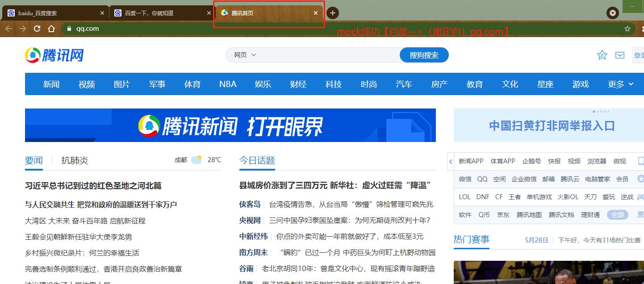This screenshot has width=644, height=284.
Task: Click the round profile dropdown icon in tab strip
Action: click(x=612, y=13)
